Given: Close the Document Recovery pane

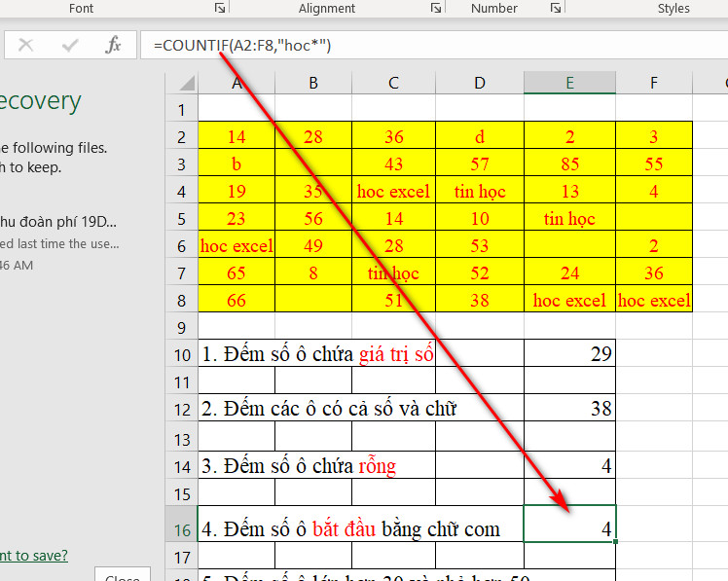Looking at the screenshot, I should coord(123,575).
